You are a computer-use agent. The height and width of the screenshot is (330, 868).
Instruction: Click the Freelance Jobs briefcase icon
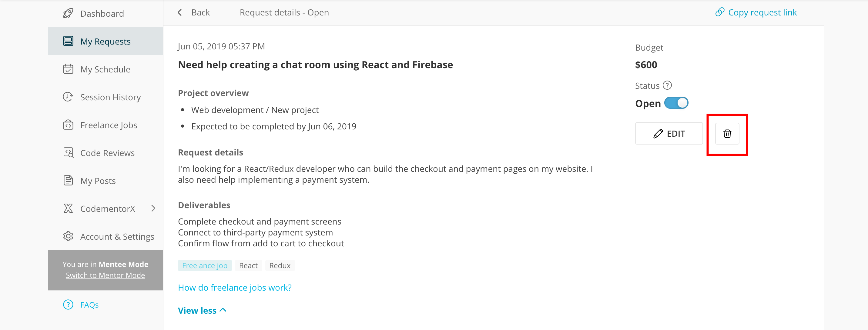pos(68,125)
